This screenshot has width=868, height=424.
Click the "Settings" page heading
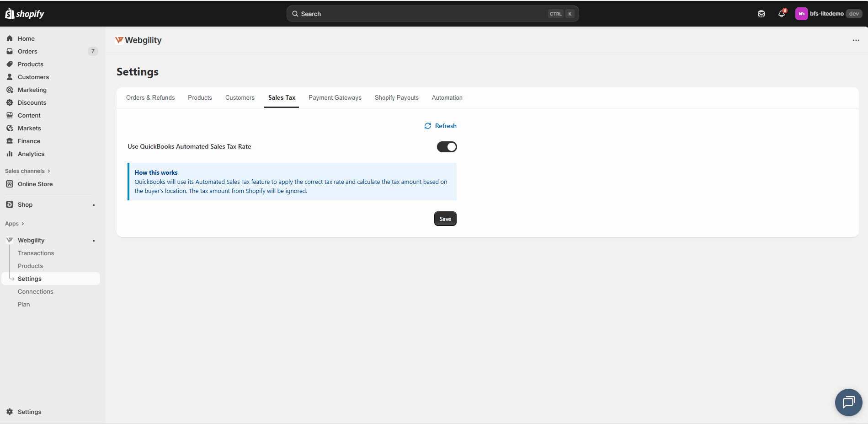click(x=138, y=72)
